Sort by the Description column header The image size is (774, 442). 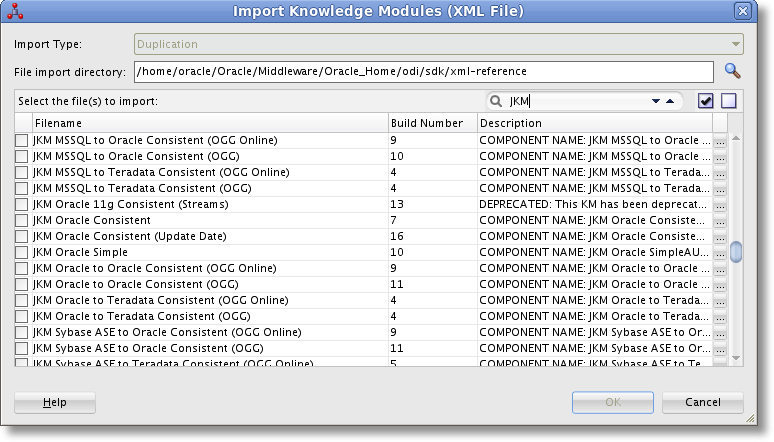595,123
